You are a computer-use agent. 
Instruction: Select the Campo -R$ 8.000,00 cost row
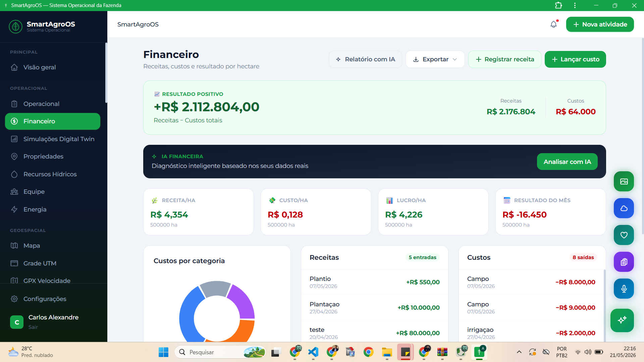coord(531,282)
